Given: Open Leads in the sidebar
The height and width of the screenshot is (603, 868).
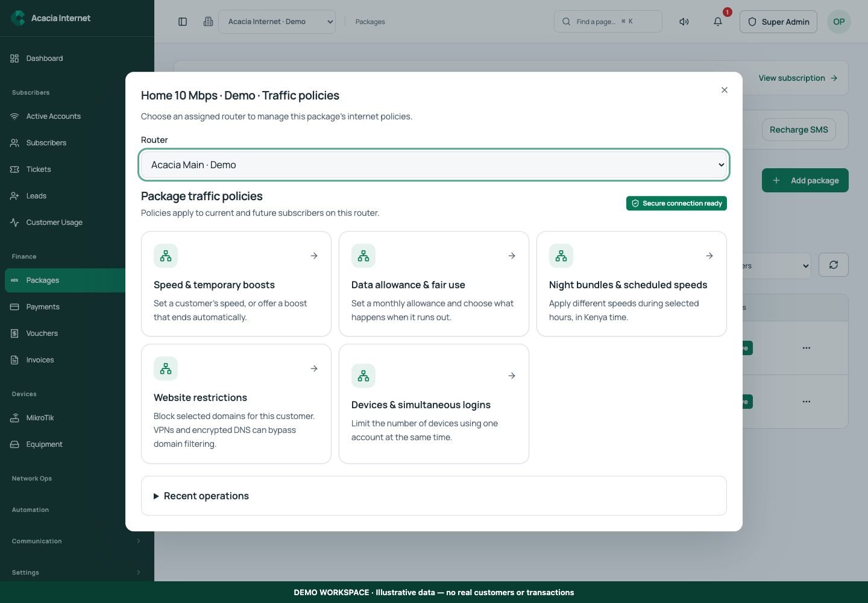Looking at the screenshot, I should (77, 196).
